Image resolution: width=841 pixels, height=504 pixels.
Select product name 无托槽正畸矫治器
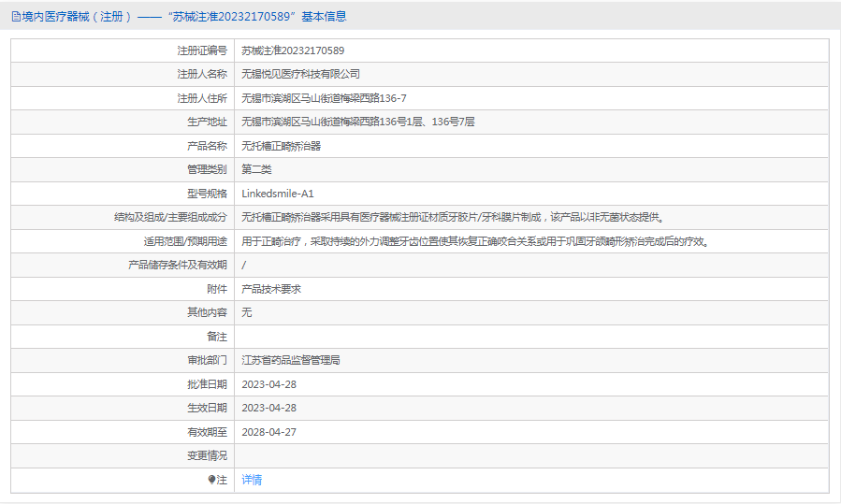(281, 146)
